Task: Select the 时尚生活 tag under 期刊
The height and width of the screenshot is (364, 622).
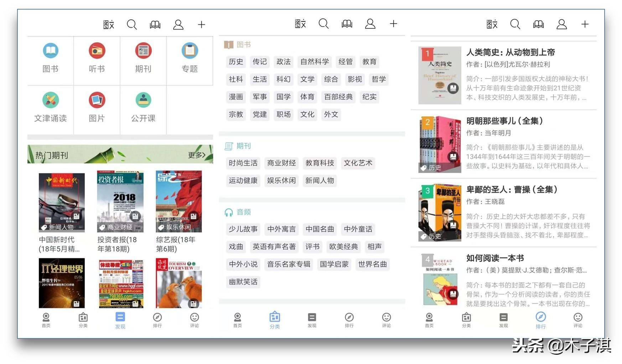Action: pyautogui.click(x=243, y=163)
